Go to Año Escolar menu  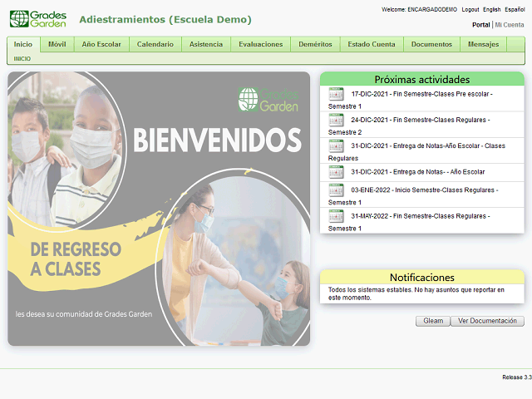(101, 44)
